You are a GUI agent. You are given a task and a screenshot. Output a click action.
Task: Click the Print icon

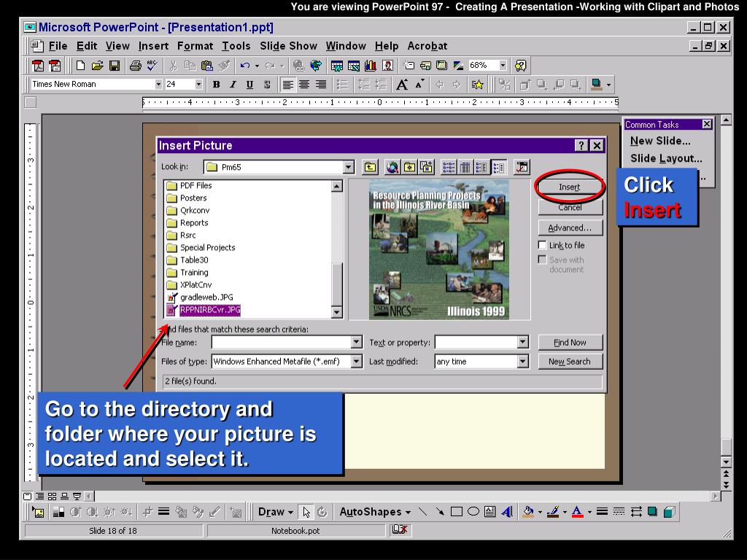[x=135, y=66]
